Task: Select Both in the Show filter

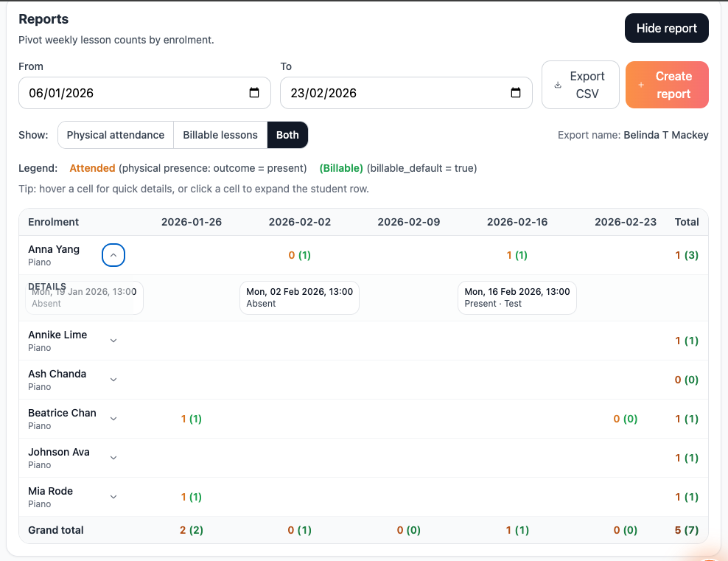Action: 287,135
